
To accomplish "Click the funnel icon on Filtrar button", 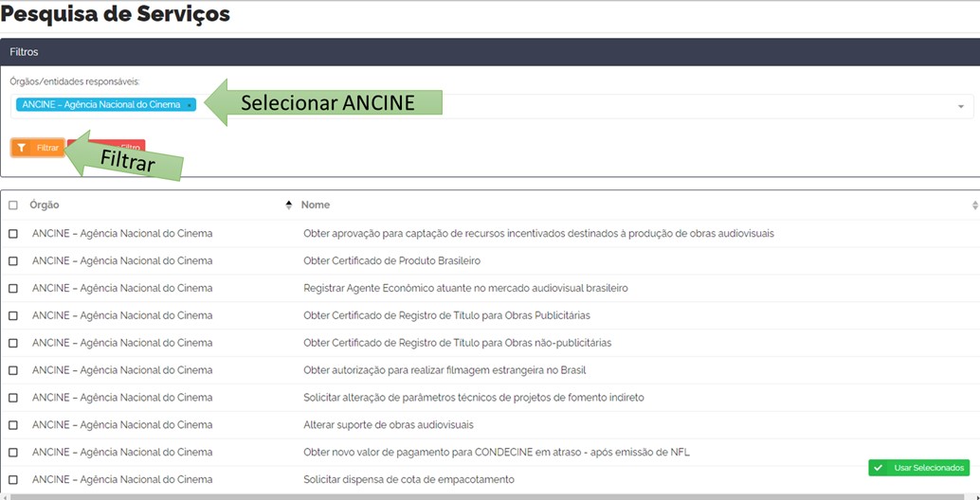I will 22,148.
